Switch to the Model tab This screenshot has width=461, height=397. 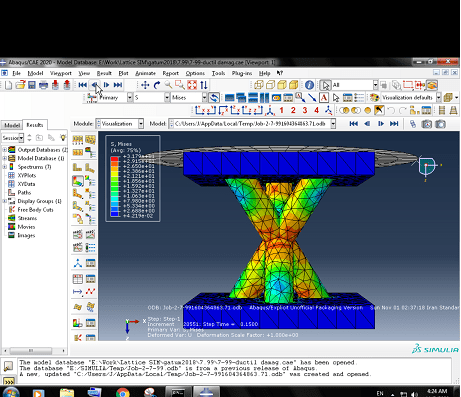(12, 125)
